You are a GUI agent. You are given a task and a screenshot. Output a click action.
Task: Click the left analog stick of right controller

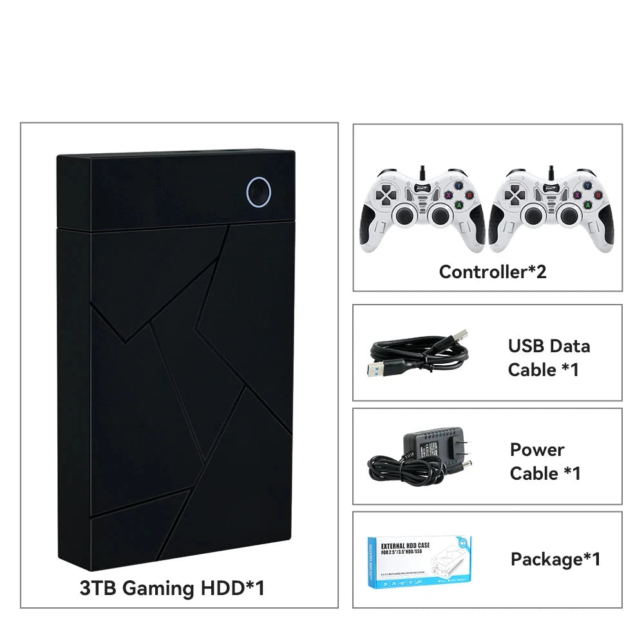click(533, 215)
